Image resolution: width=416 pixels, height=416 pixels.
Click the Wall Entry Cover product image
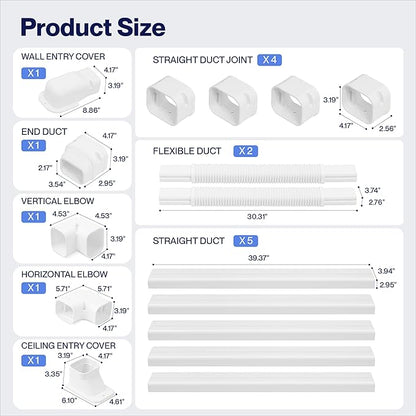tap(70, 87)
